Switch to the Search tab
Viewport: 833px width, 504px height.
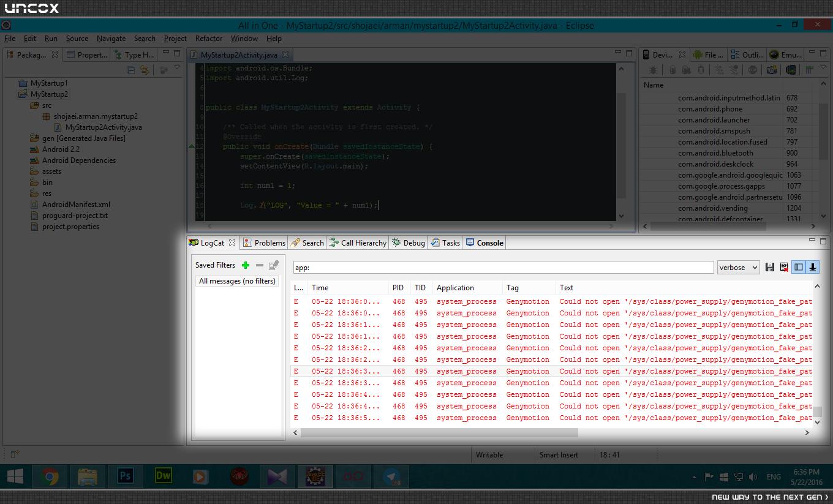(x=307, y=243)
